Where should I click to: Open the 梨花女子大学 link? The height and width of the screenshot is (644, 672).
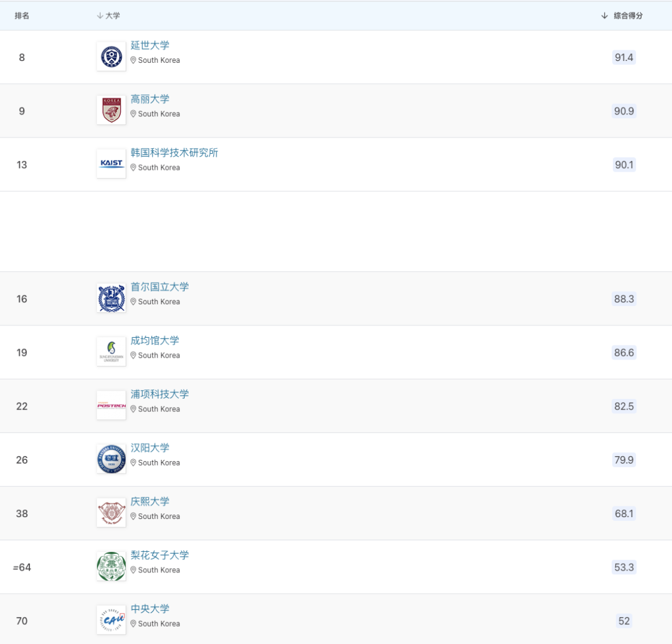point(160,555)
